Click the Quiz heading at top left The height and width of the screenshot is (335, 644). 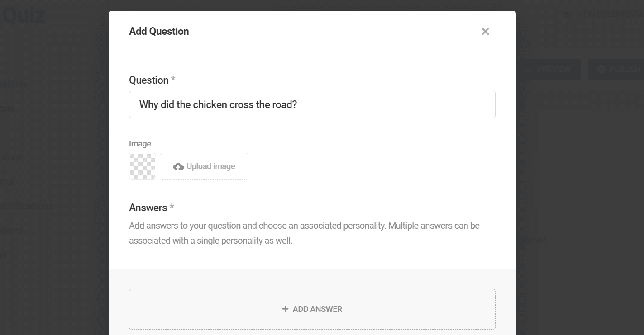tap(23, 15)
